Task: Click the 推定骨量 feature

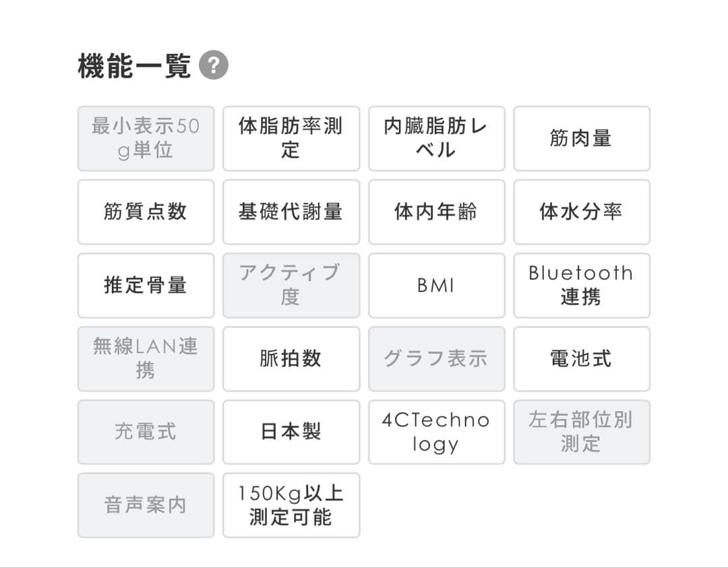Action: [146, 286]
